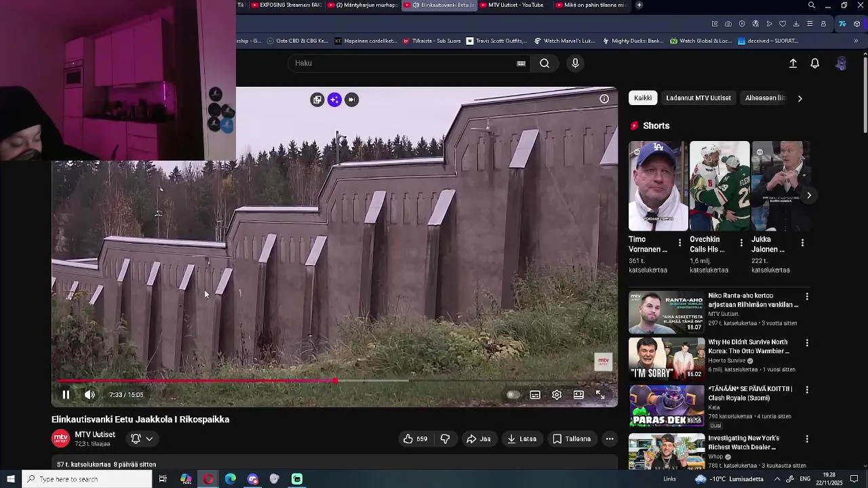The width and height of the screenshot is (868, 488).
Task: Open the MTV Uutiset channel name link
Action: (95, 434)
